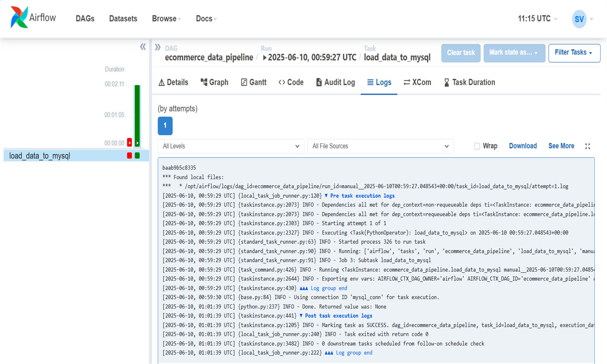
Task: Click the Download logs link
Action: (522, 146)
